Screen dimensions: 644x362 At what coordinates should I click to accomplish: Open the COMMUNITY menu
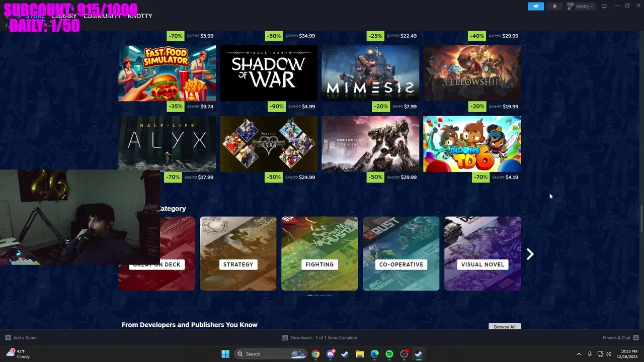(102, 16)
